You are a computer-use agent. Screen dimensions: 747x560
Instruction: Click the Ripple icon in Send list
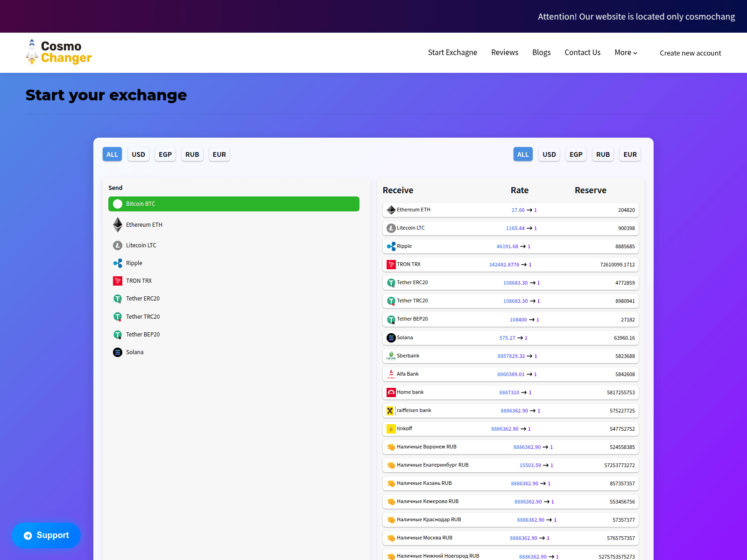tap(118, 263)
